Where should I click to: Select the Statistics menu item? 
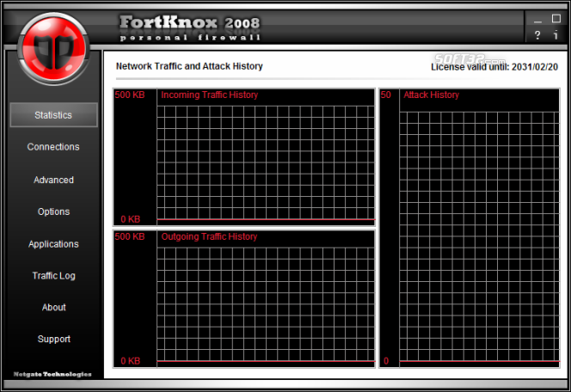[x=53, y=115]
